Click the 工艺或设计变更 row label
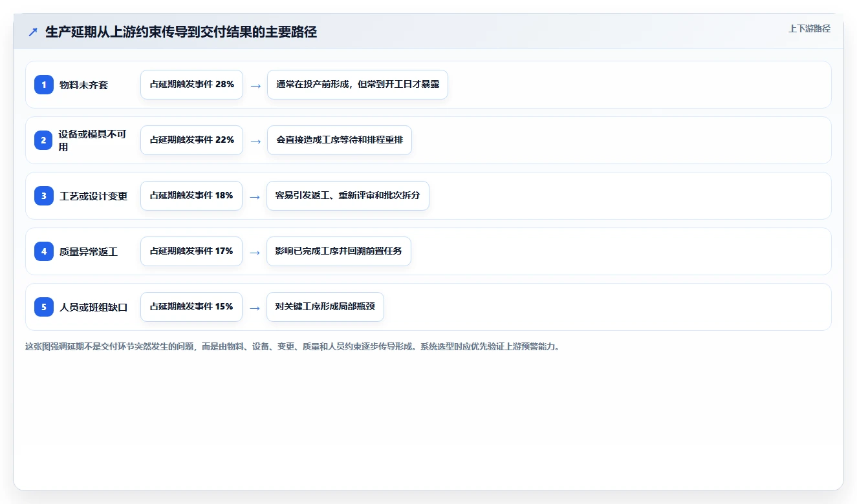 point(94,196)
